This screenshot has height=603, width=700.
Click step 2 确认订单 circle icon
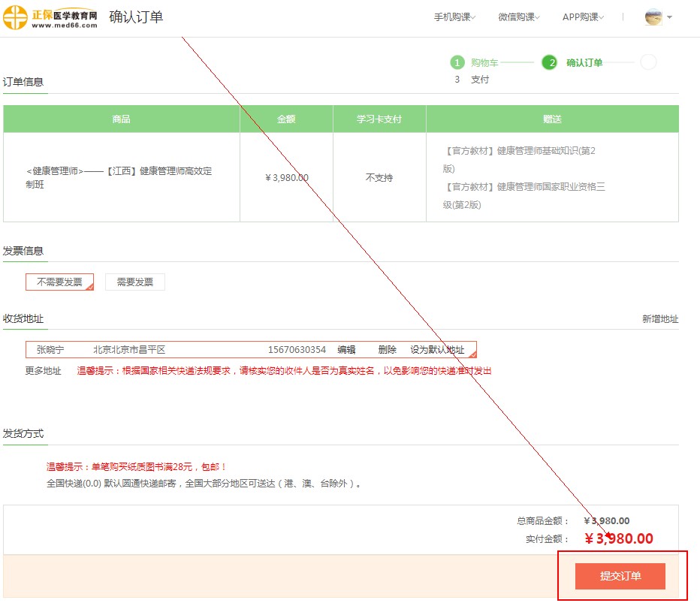pos(550,62)
